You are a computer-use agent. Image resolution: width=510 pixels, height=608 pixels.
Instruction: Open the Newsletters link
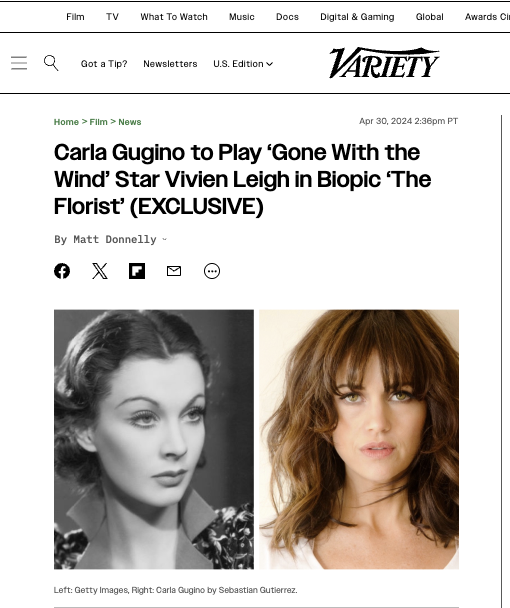[170, 64]
